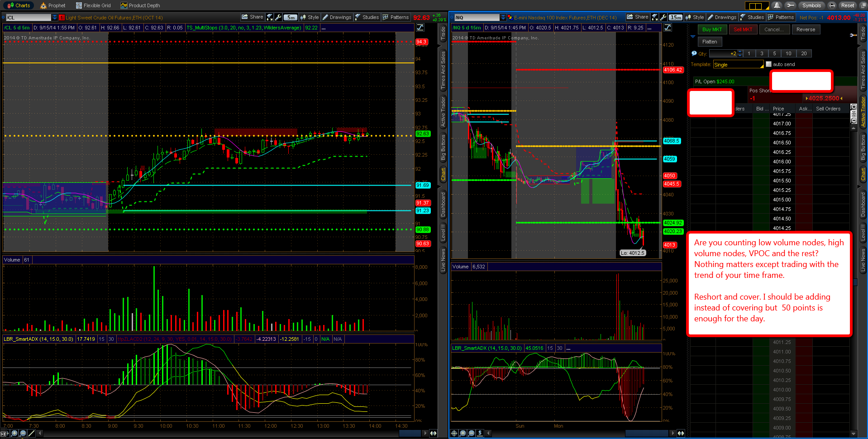The width and height of the screenshot is (868, 439).
Task: Click the /NQ chart crosshair pan icon
Action: (x=454, y=434)
